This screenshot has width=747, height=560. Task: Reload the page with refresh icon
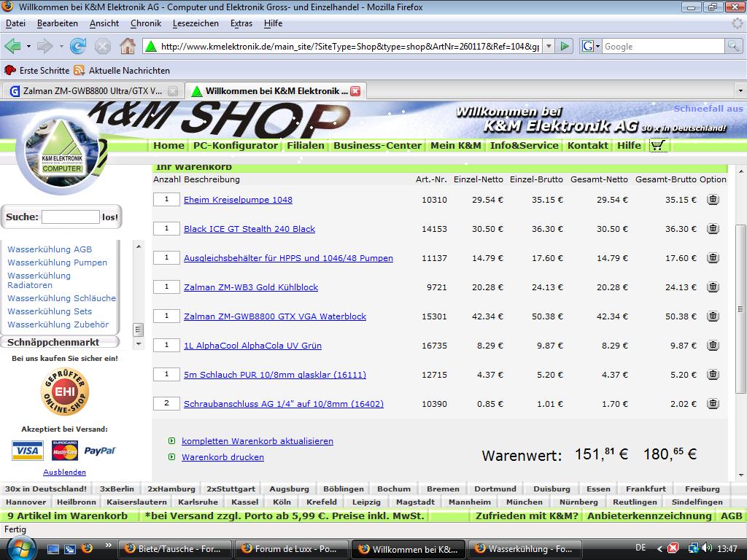(x=78, y=46)
